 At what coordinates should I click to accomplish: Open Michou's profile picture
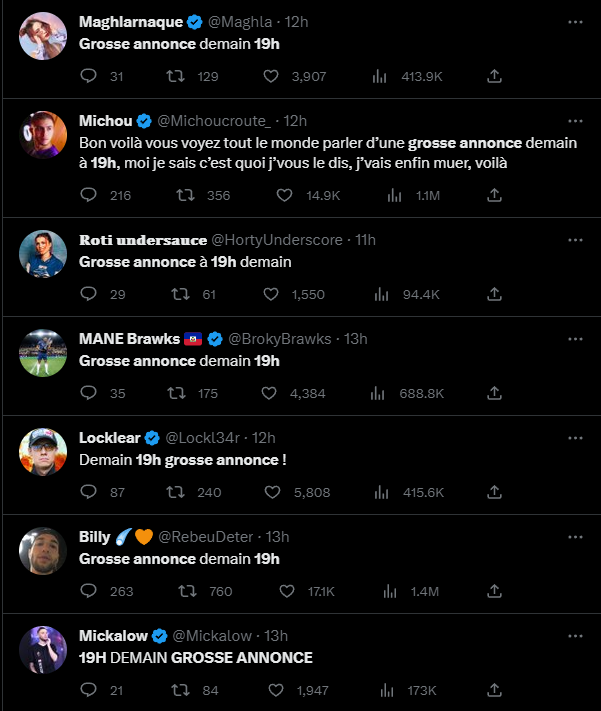click(x=43, y=135)
